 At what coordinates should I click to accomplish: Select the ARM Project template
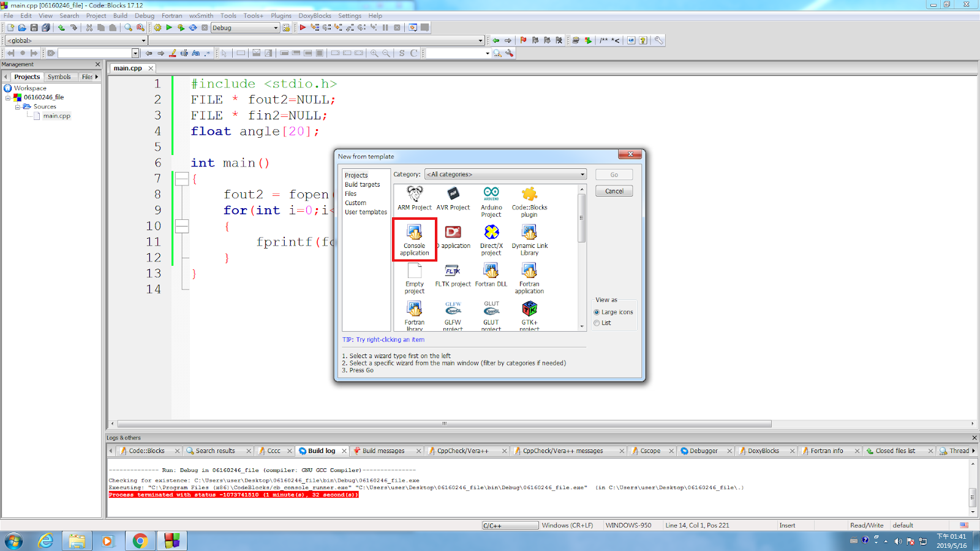tap(415, 198)
